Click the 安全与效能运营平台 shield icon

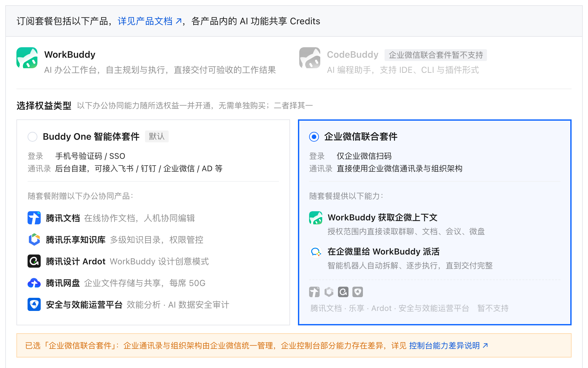pyautogui.click(x=34, y=304)
